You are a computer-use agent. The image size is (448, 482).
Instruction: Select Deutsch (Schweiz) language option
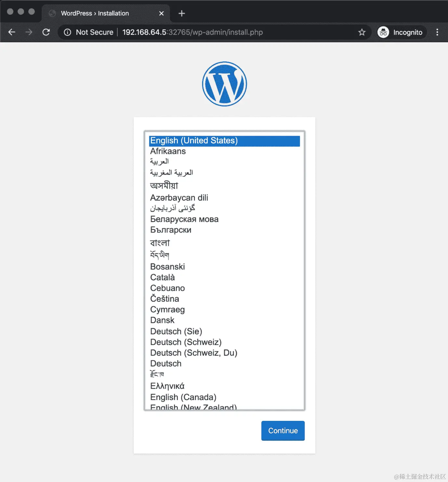click(186, 342)
